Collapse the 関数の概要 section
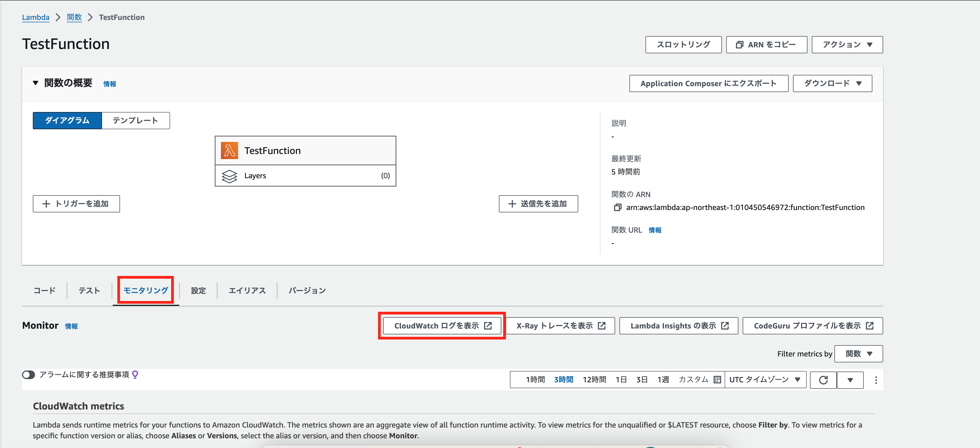 (x=35, y=83)
